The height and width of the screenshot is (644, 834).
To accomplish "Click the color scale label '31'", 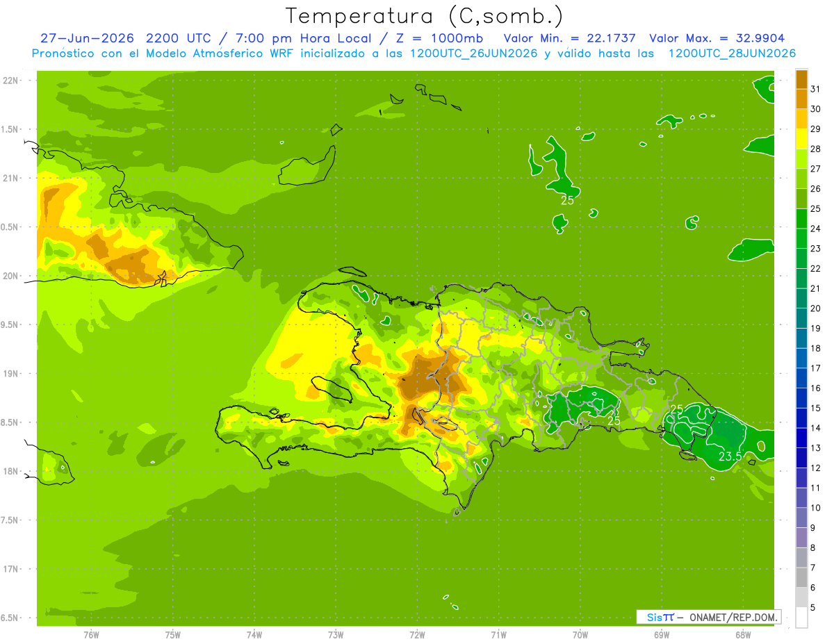I will (x=816, y=88).
